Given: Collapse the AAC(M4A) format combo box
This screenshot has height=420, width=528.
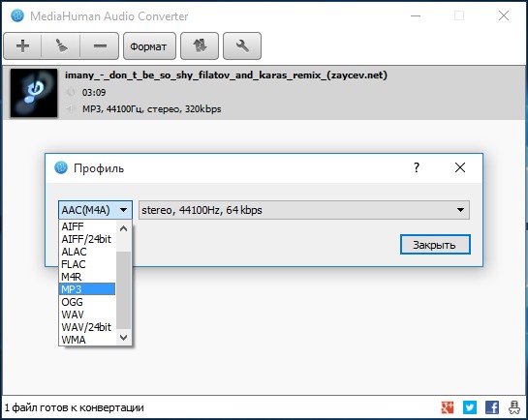Looking at the screenshot, I should click(95, 210).
